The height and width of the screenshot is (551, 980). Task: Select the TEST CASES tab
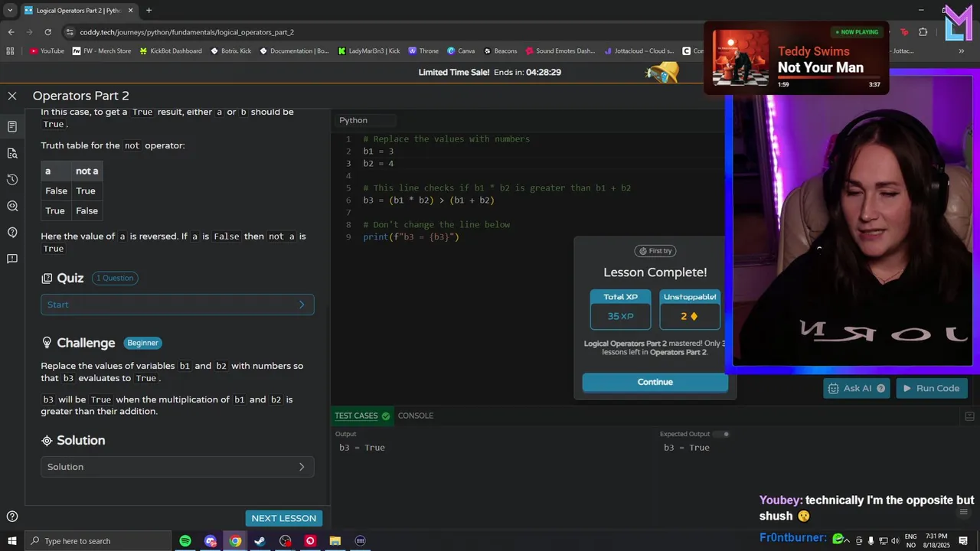tap(361, 416)
